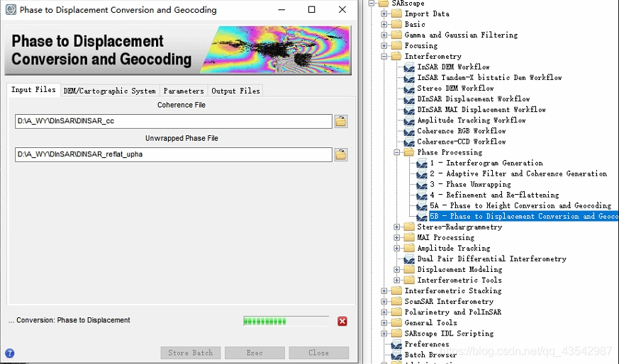
Task: Cancel the running conversion with the red X
Action: point(342,322)
